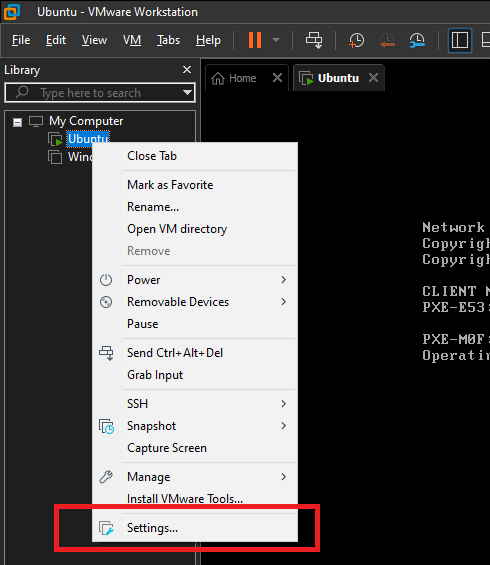Open Snapshot Manager toolbar icon

coord(417,40)
